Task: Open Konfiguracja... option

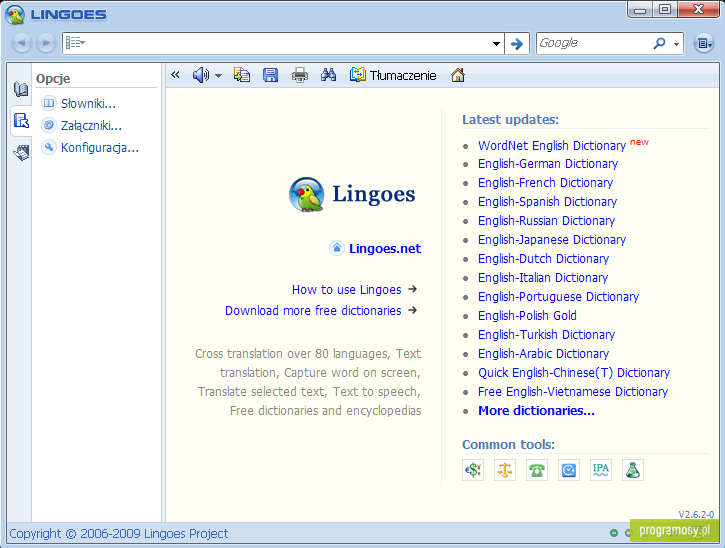Action: tap(100, 148)
